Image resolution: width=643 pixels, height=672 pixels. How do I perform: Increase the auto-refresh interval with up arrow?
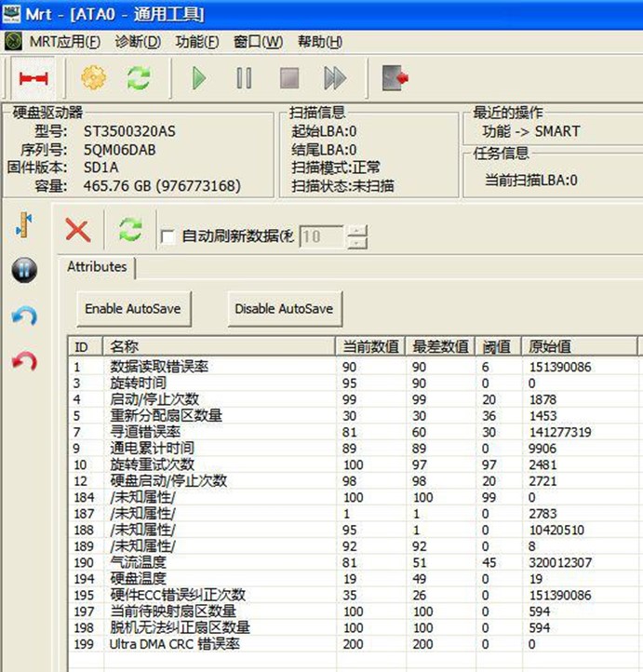pyautogui.click(x=356, y=231)
